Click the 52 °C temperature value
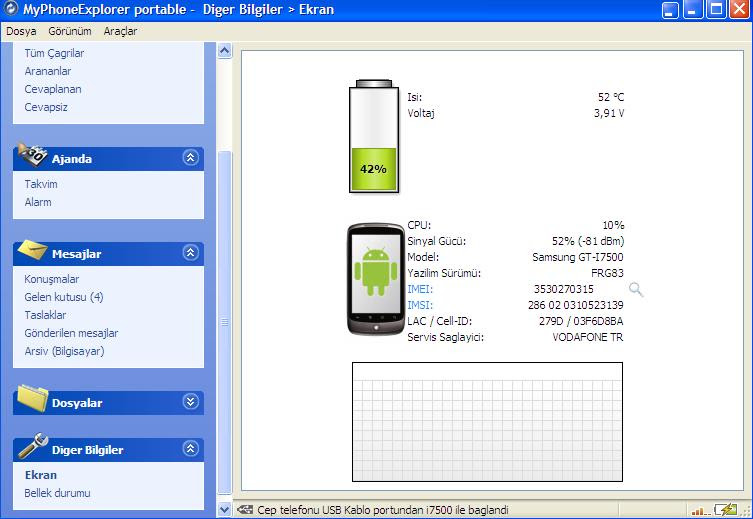This screenshot has height=519, width=753. click(x=611, y=97)
